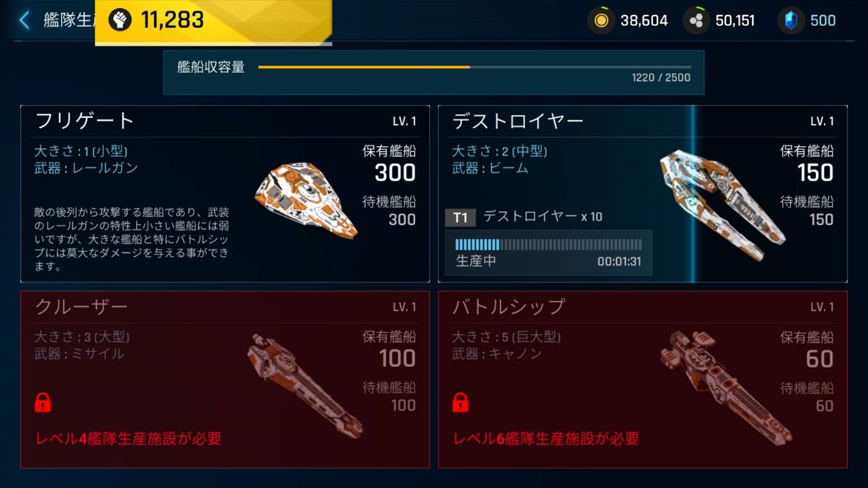
Task: Tap the blue crystal gem icon
Action: (x=791, y=20)
